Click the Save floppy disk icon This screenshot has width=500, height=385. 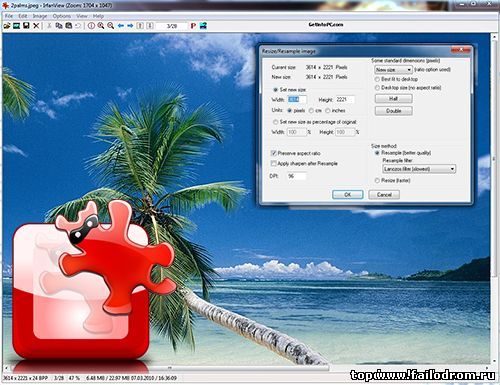[x=26, y=26]
